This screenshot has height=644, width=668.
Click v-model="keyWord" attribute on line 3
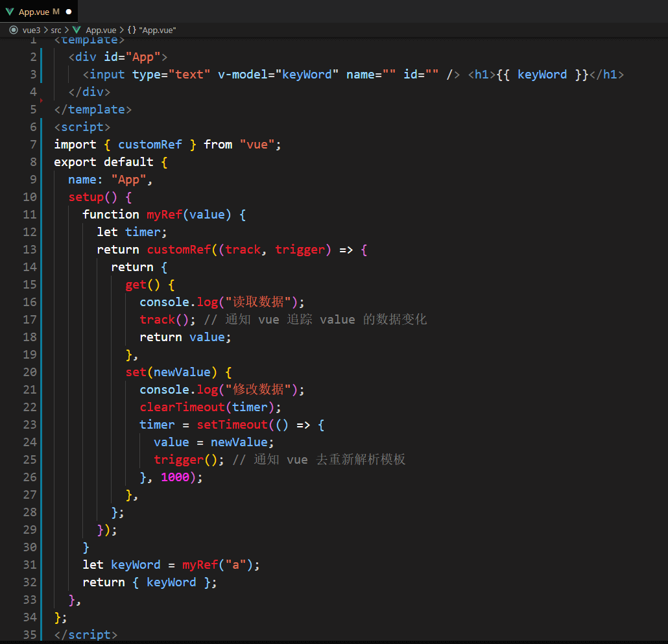[x=278, y=75]
